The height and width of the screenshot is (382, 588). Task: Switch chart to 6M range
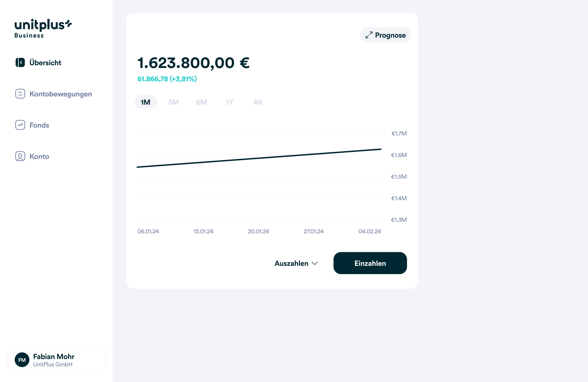tap(202, 102)
